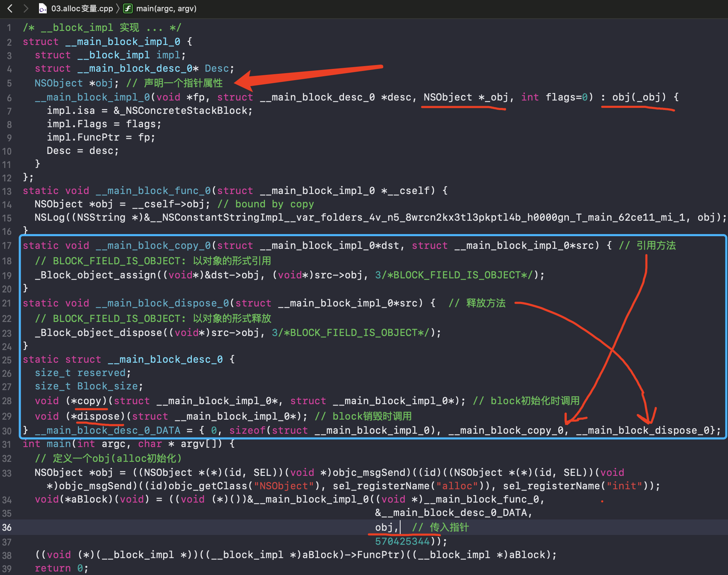Click line number 1 in the gutter
The height and width of the screenshot is (575, 728).
(9, 28)
